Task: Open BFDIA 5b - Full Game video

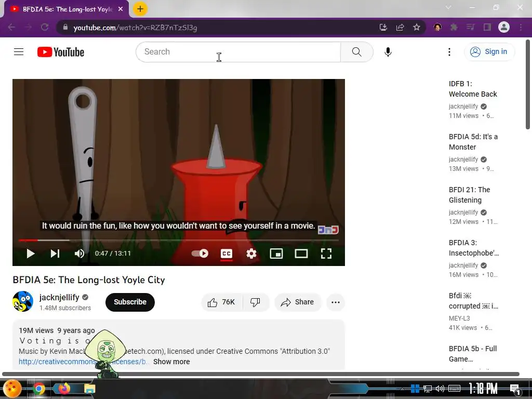Action: coord(473,353)
